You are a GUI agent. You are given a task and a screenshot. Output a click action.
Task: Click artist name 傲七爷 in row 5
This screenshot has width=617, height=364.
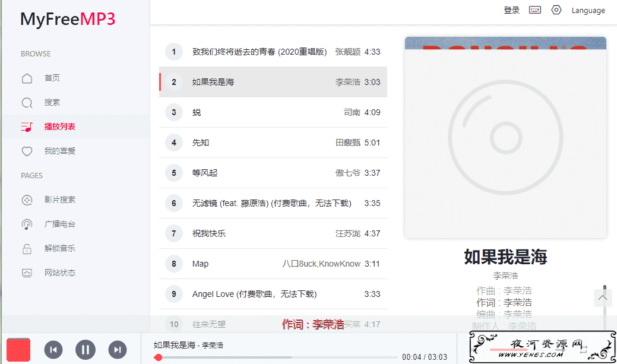pos(348,173)
